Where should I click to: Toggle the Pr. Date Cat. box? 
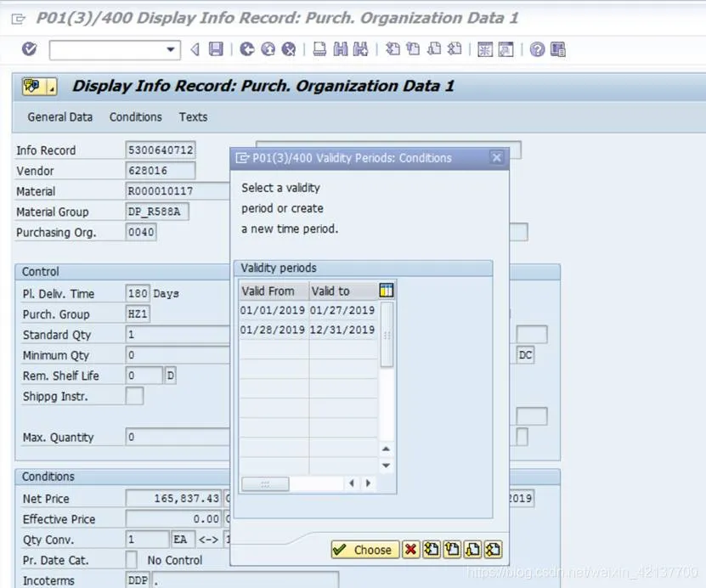(x=131, y=560)
